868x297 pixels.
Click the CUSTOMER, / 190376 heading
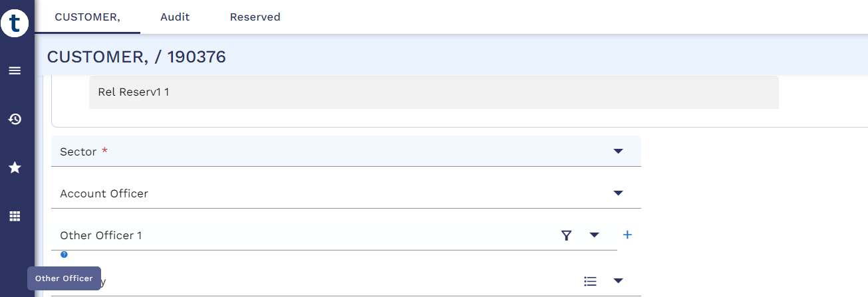(136, 57)
